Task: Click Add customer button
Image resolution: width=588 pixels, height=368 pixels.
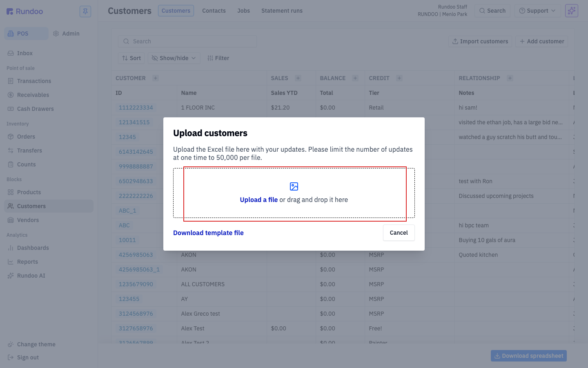Action: pos(542,41)
